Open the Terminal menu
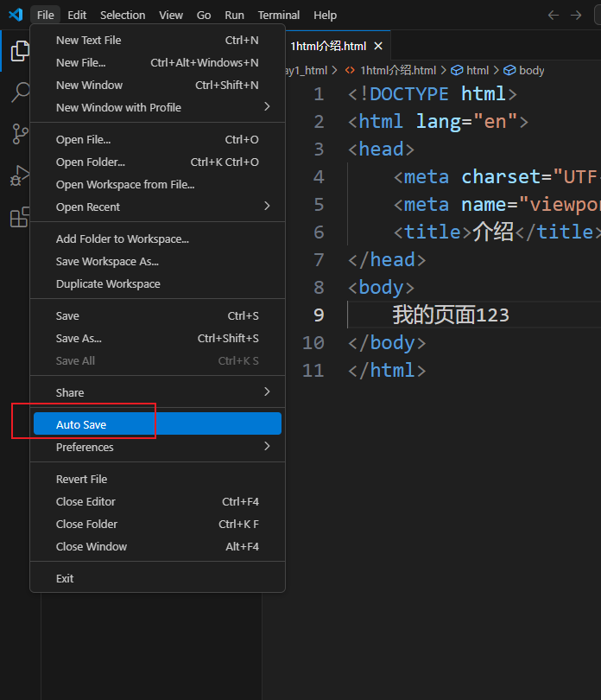Viewport: 601px width, 700px height. pos(278,15)
